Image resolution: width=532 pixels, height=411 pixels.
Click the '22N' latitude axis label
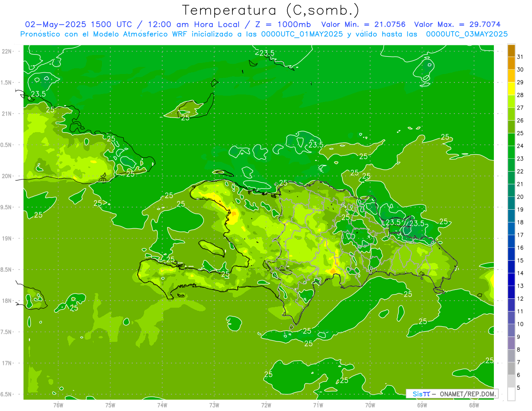8,51
